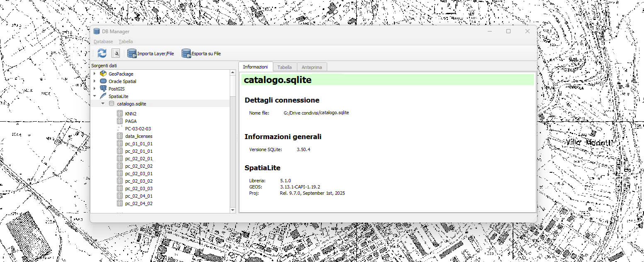Click the Importa Layer/File button
This screenshot has width=644, height=262.
click(x=151, y=53)
